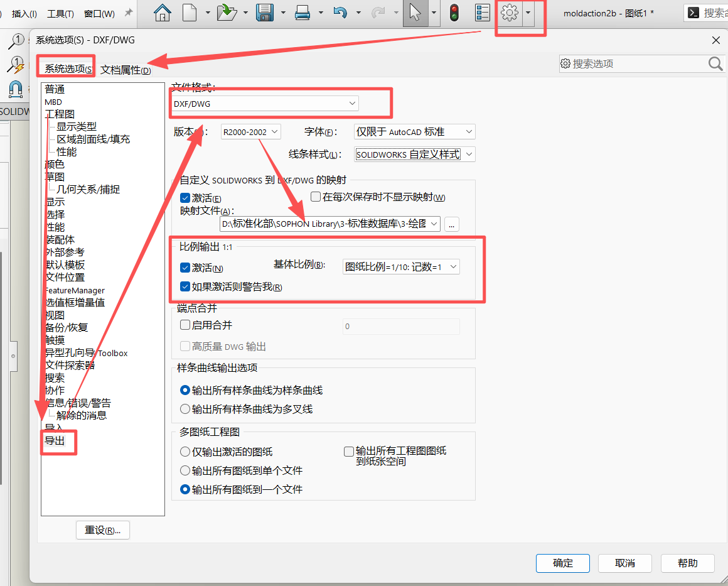Open the SOLIDWORKS custom line style dropdown
This screenshot has height=586, width=728.
[x=415, y=155]
